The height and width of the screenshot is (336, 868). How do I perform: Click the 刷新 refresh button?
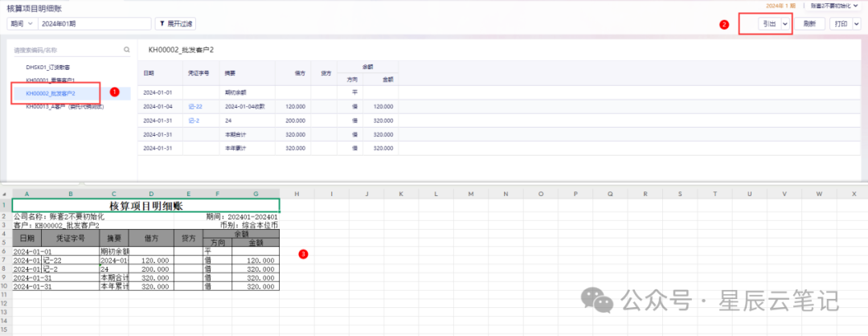[809, 24]
